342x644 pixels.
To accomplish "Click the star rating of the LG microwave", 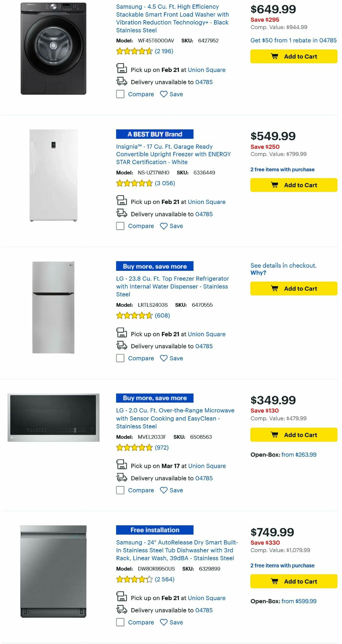I will coord(134,447).
